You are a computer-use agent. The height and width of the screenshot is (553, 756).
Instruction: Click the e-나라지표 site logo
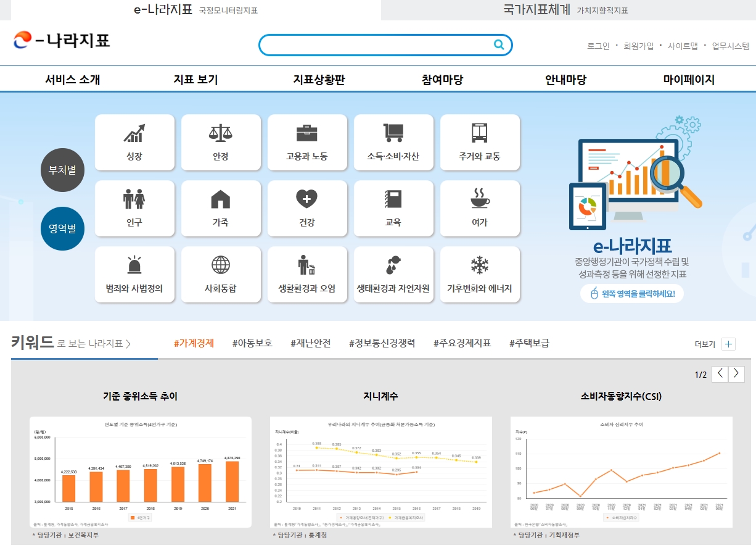62,41
